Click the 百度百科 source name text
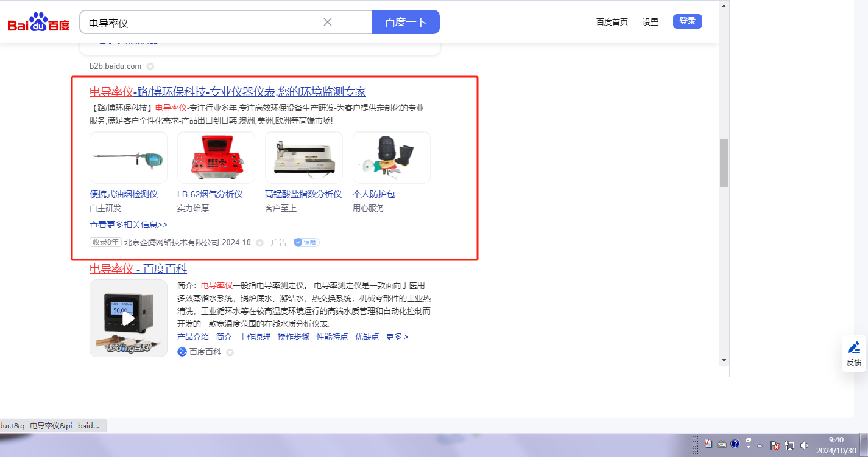This screenshot has width=868, height=457. pyautogui.click(x=205, y=352)
